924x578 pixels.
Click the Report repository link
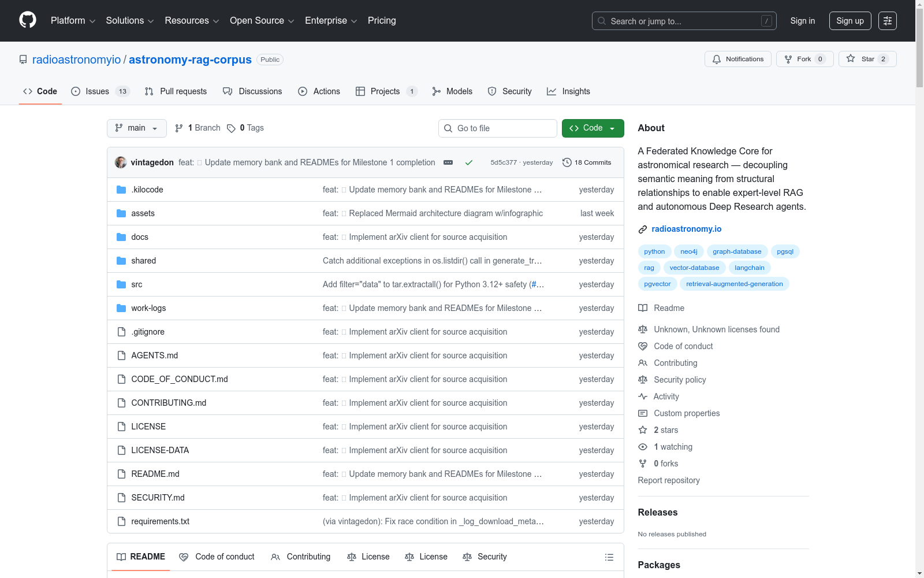pyautogui.click(x=669, y=480)
